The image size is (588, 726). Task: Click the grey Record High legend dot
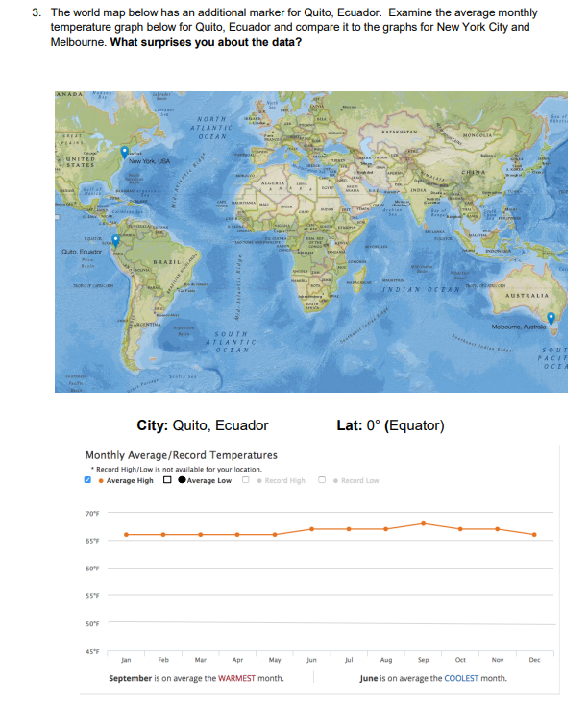point(259,480)
